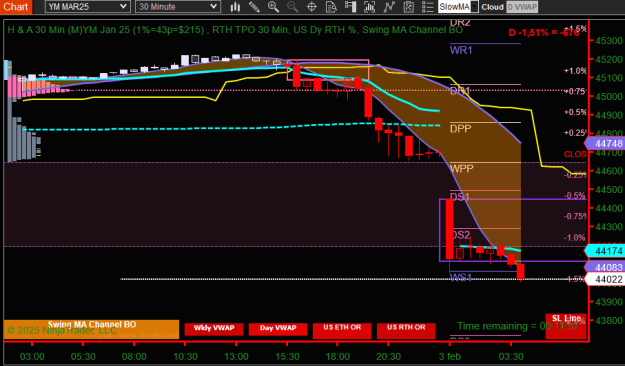Click the US ETH OR button
Screen dimensions: 625x366
tap(342, 331)
